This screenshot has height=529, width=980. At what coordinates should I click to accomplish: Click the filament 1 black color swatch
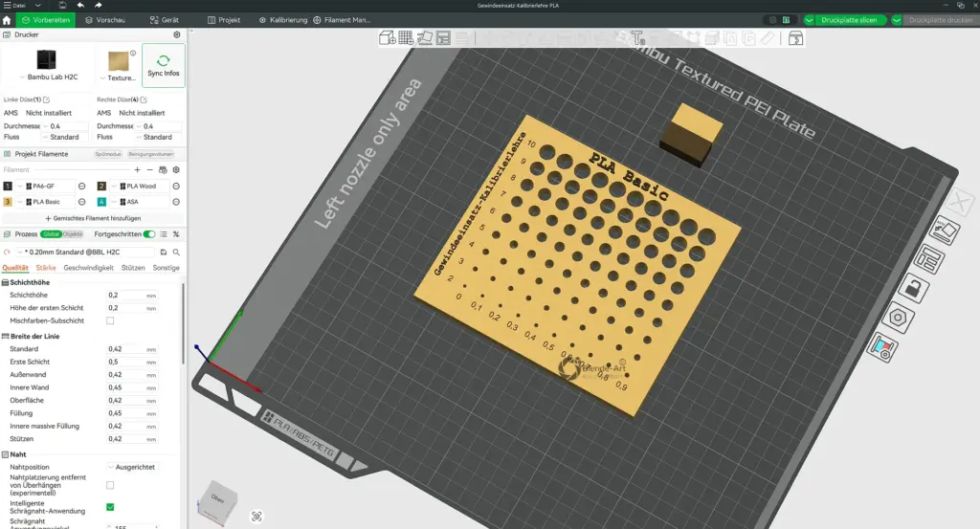[8, 187]
